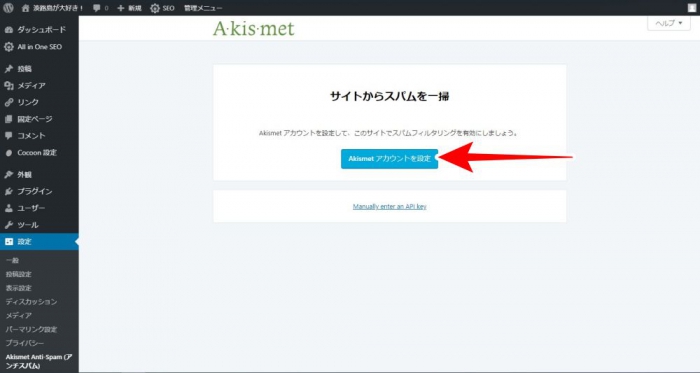700x373 pixels.
Task: Click the ユーザー menu label
Action: point(31,208)
